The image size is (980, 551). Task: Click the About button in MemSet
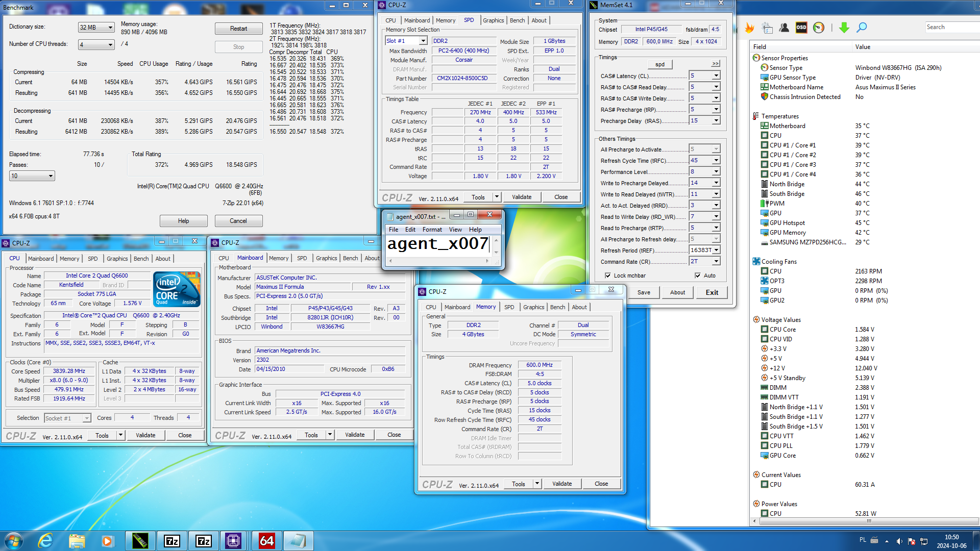point(678,292)
